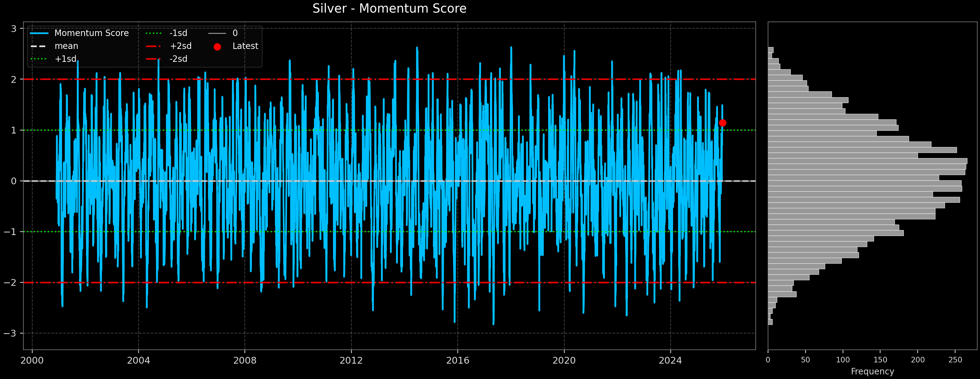This screenshot has width=980, height=379.
Task: Click the +2sd legend entry
Action: coord(180,46)
